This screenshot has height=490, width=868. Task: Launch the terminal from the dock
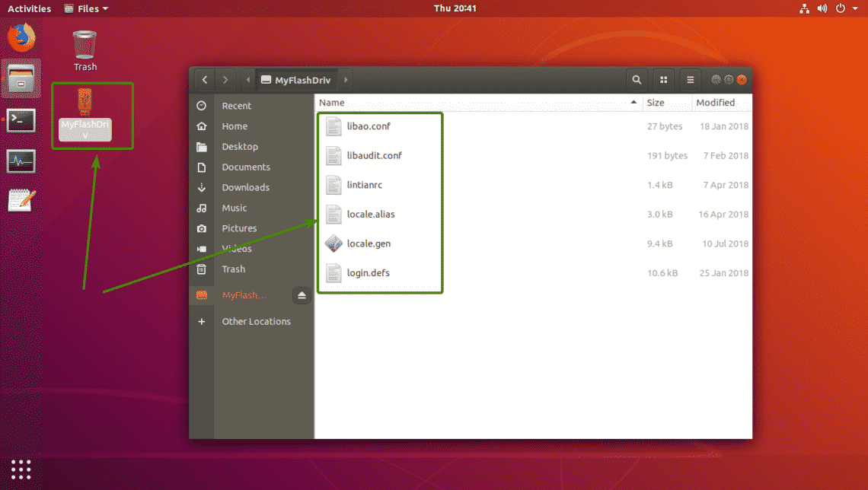point(21,120)
